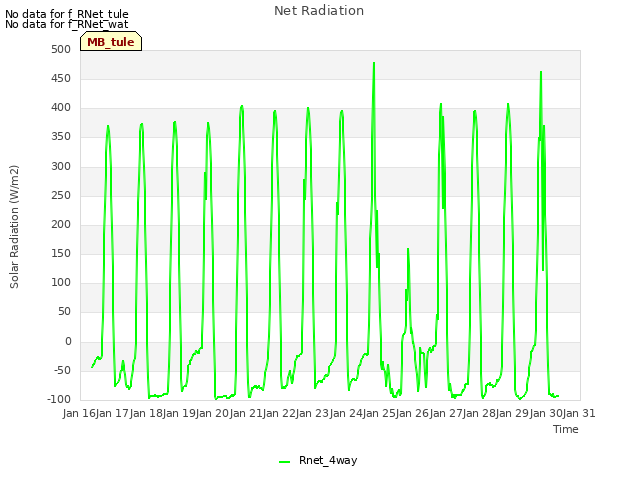Select the 'No data for f_RNet_tule' message

[x=67, y=14]
